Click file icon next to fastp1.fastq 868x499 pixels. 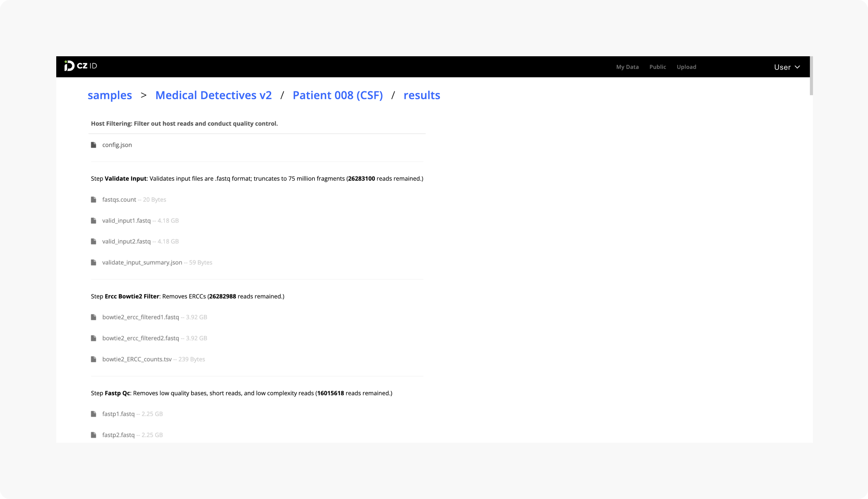click(94, 414)
